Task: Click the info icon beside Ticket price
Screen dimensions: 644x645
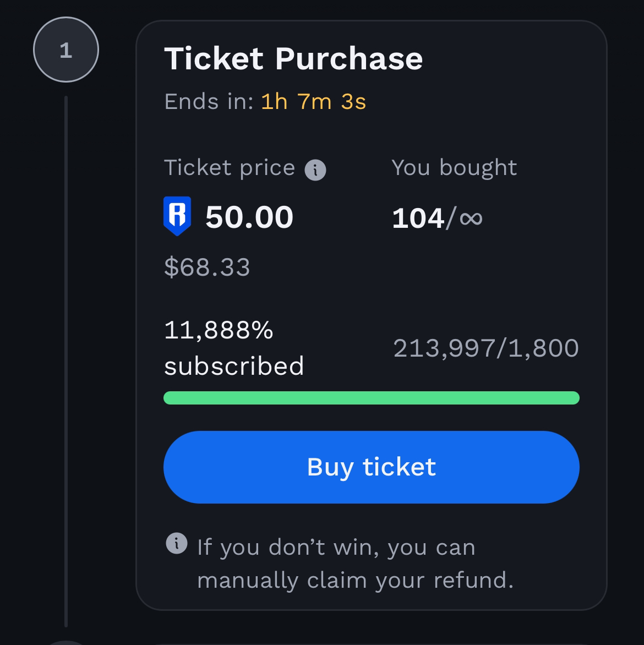Action: coord(315,170)
